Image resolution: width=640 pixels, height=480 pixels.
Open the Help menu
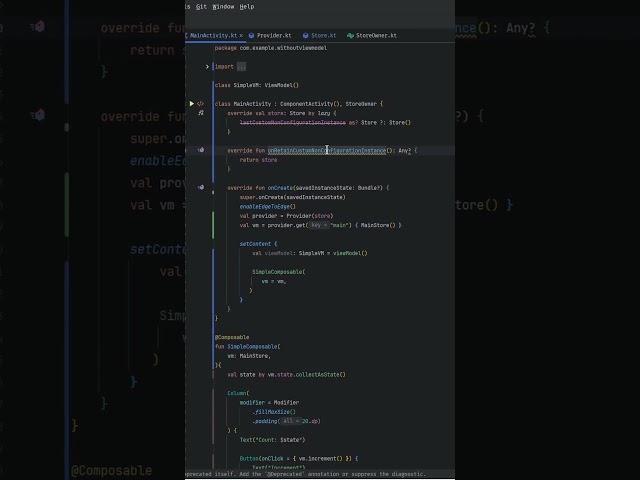[247, 7]
